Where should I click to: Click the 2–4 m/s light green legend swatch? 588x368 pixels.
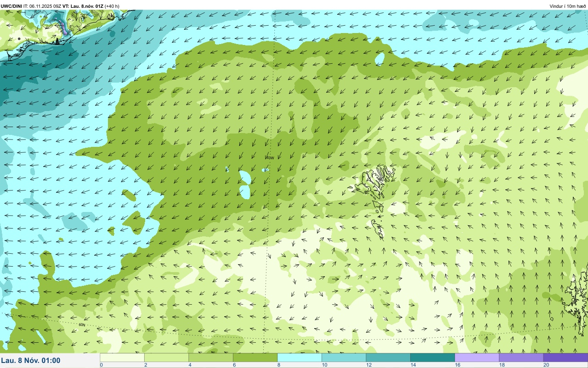point(166,357)
